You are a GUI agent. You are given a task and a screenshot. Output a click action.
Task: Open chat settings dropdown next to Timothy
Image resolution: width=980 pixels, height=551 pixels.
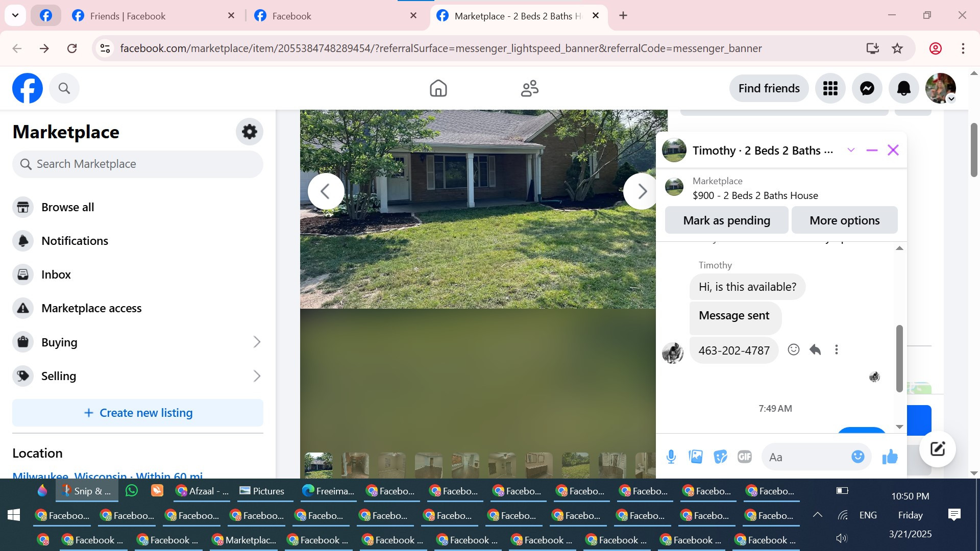pyautogui.click(x=851, y=150)
